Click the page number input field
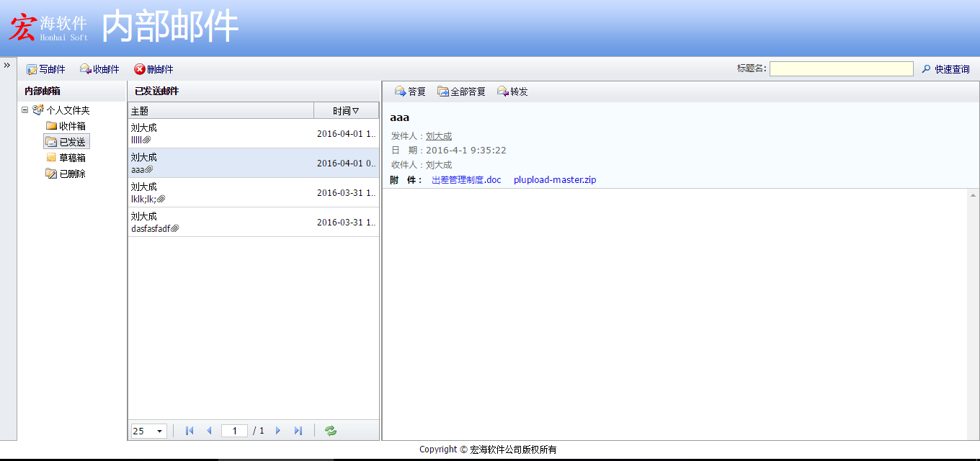980x461 pixels. (x=234, y=431)
